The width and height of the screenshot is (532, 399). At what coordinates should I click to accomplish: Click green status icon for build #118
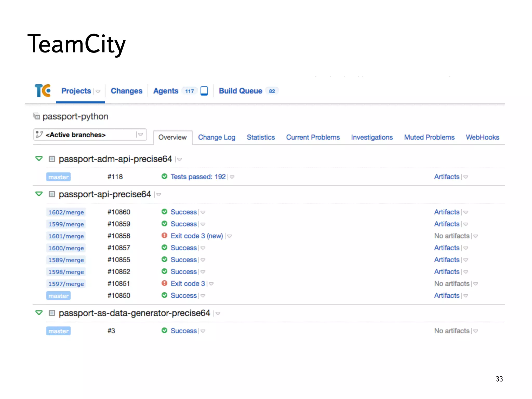tap(164, 176)
